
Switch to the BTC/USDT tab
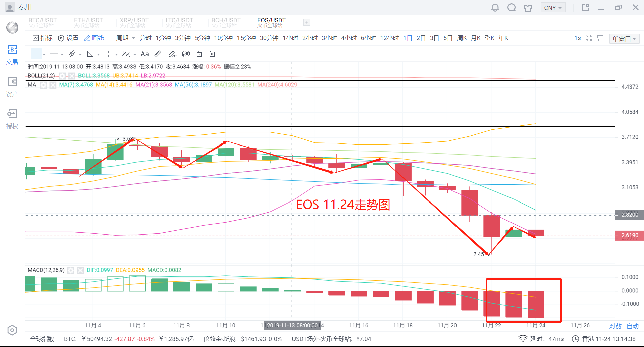[x=43, y=22]
